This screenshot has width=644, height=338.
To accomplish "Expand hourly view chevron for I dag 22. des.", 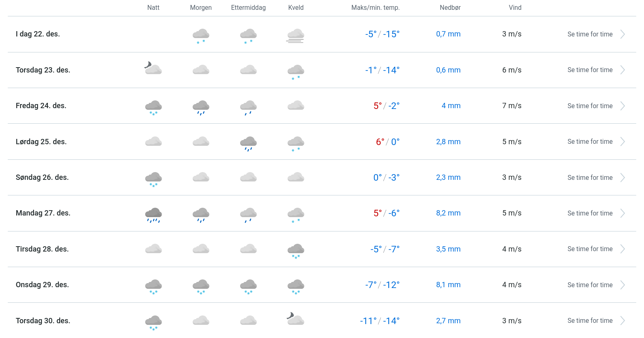I will tap(622, 34).
